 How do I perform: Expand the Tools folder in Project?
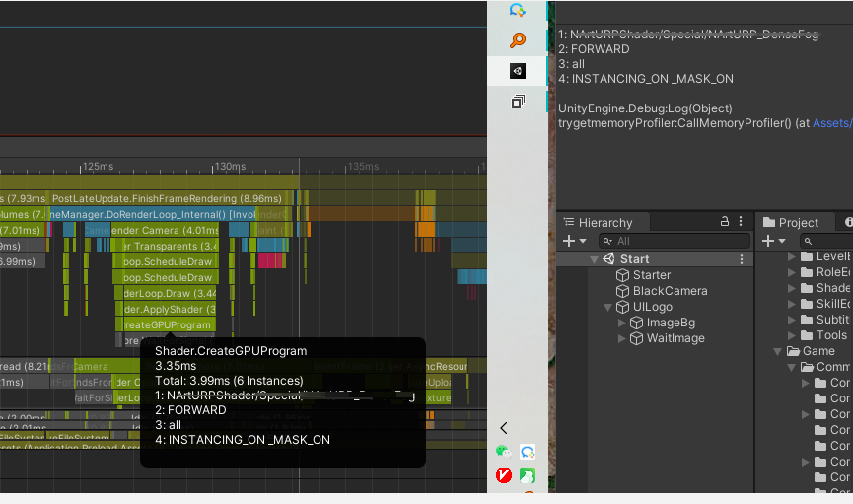tap(792, 335)
